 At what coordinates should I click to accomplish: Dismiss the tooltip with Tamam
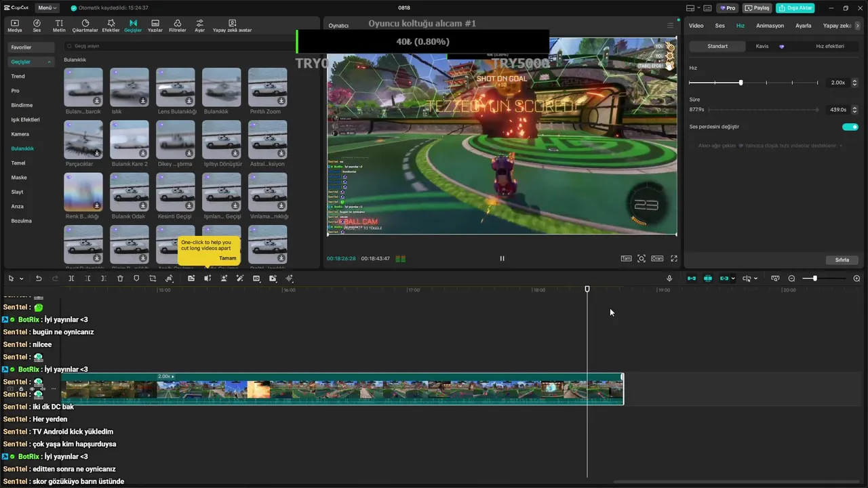point(228,258)
